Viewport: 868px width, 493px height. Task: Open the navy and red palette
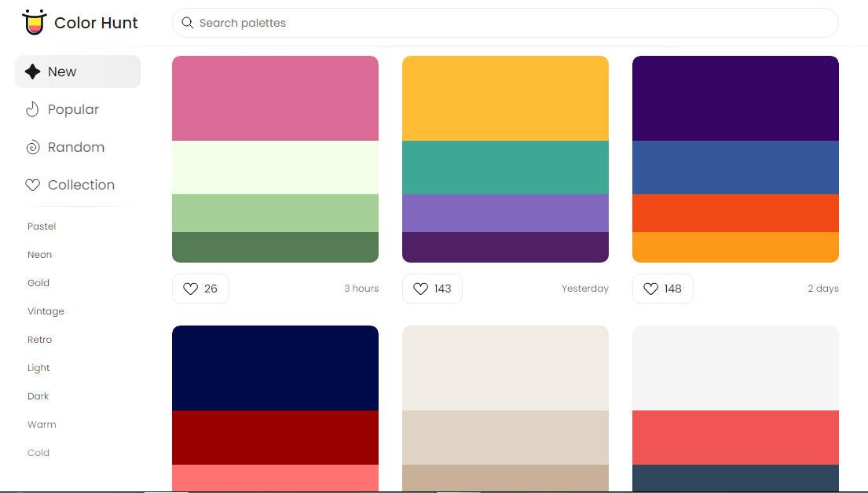[x=275, y=408]
